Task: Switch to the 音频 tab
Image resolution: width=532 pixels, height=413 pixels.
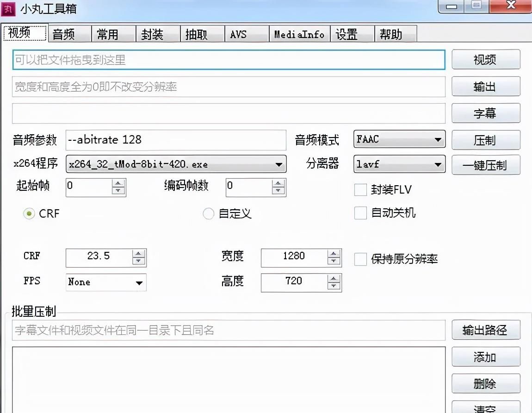Action: tap(68, 33)
